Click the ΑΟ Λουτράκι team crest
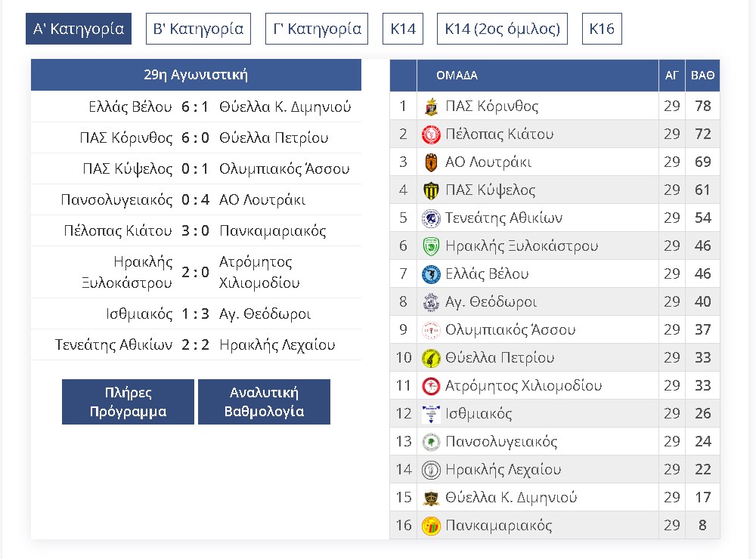 pyautogui.click(x=431, y=162)
